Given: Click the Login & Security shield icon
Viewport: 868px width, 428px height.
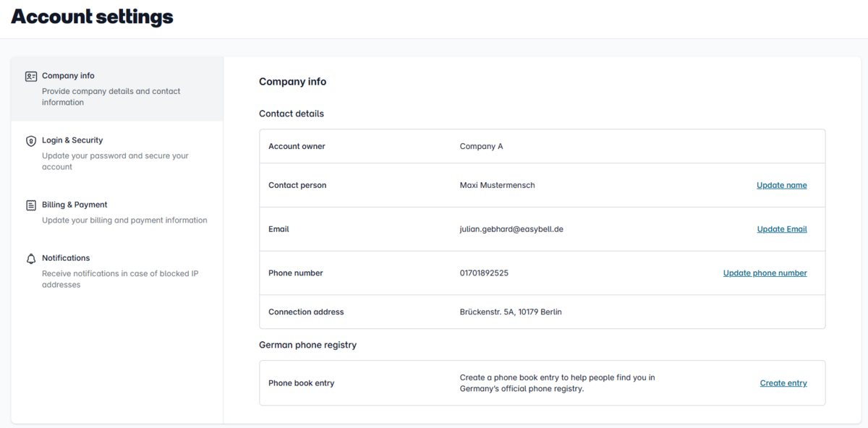Looking at the screenshot, I should pyautogui.click(x=31, y=141).
